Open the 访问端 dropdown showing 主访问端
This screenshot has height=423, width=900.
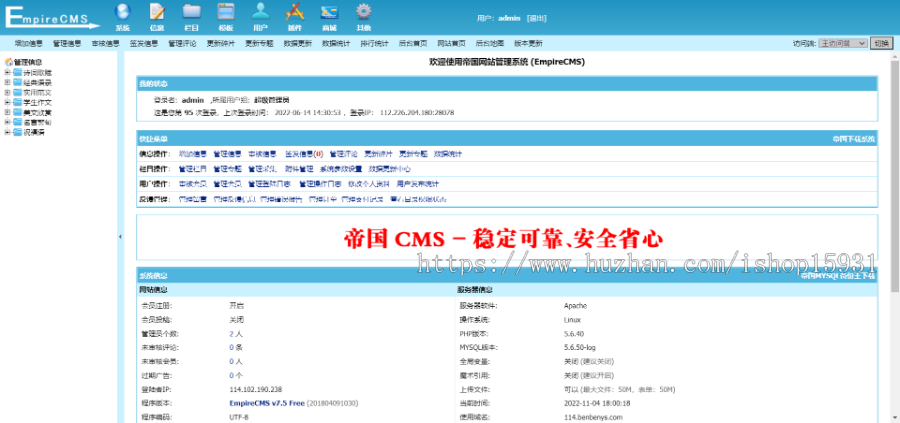click(843, 43)
